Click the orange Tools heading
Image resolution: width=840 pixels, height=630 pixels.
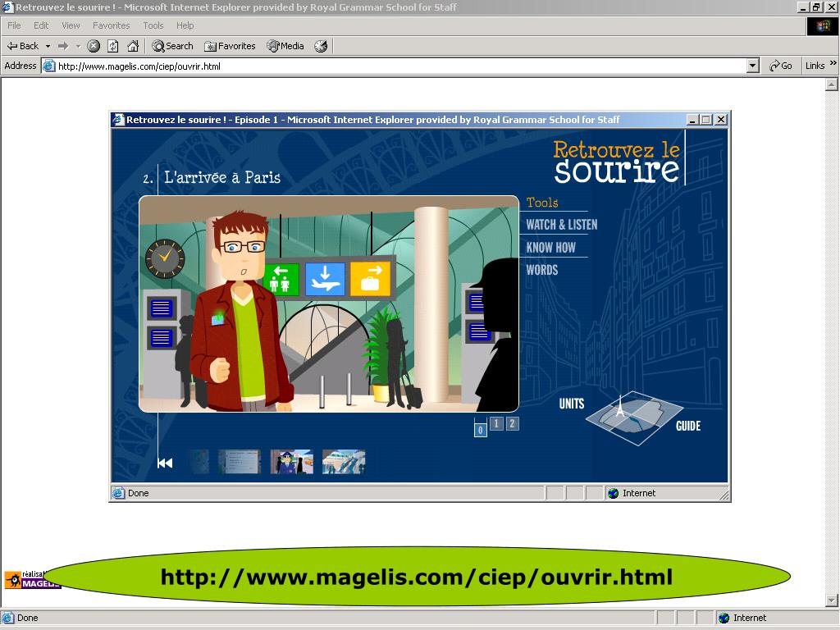pos(542,203)
